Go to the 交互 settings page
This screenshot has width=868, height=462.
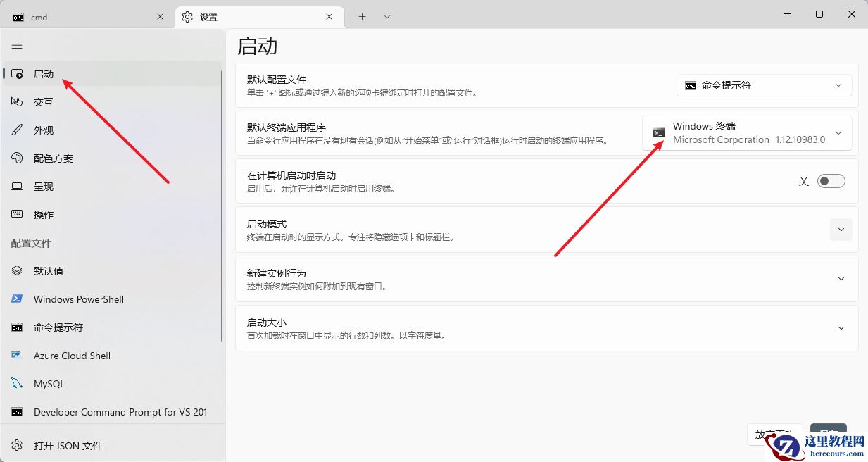(43, 101)
